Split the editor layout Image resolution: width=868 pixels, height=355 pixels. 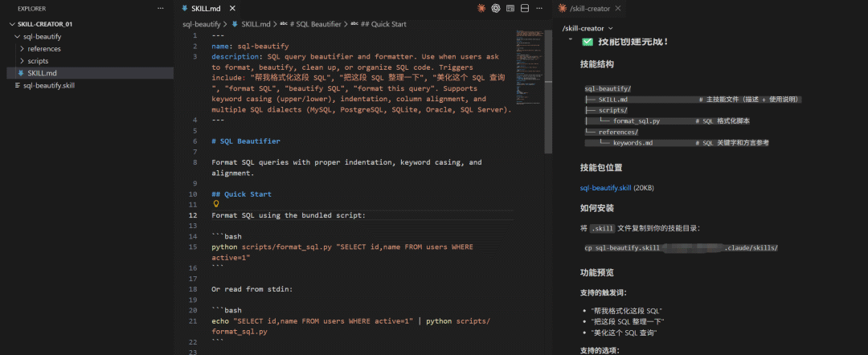point(525,8)
